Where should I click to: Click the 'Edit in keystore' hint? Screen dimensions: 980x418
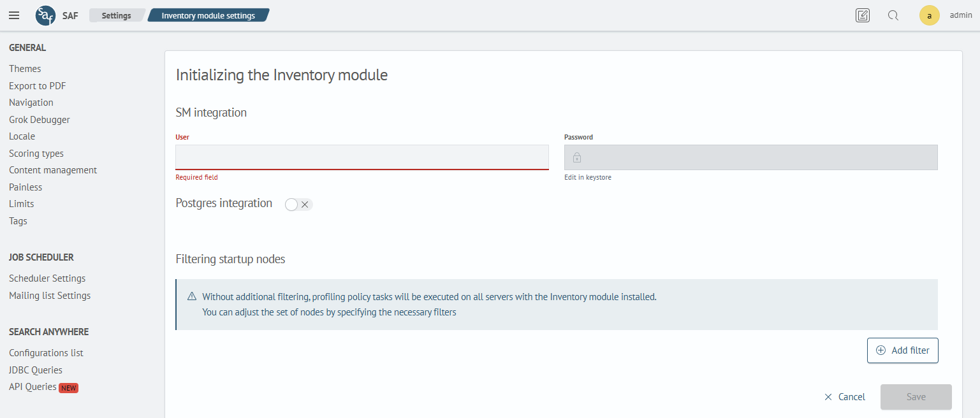point(588,177)
